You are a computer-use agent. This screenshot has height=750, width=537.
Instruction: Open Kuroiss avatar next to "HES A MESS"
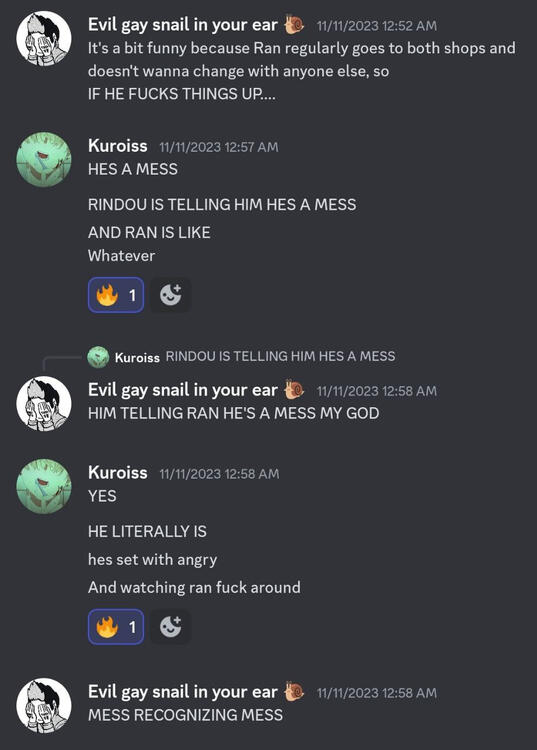(44, 159)
